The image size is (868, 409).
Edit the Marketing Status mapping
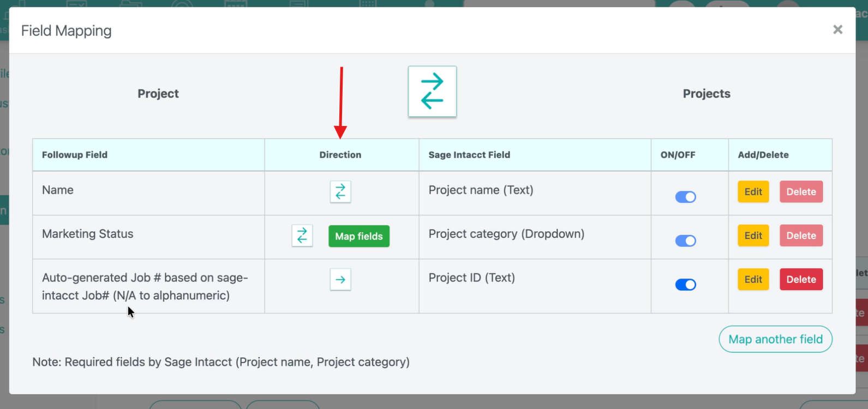pos(753,236)
